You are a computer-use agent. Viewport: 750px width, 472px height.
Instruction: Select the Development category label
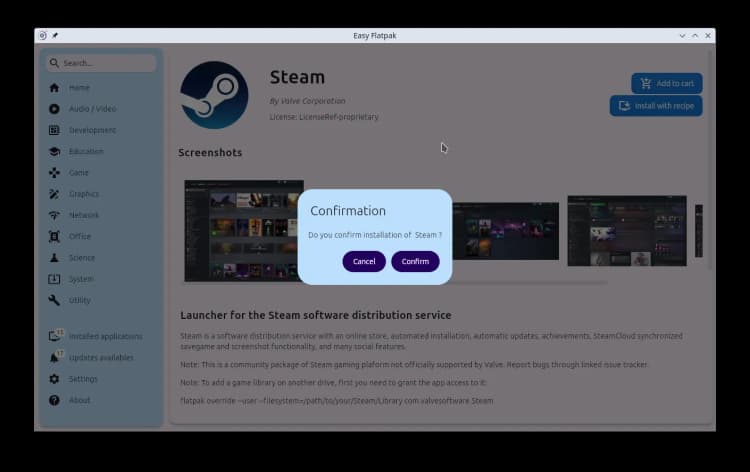coord(92,130)
